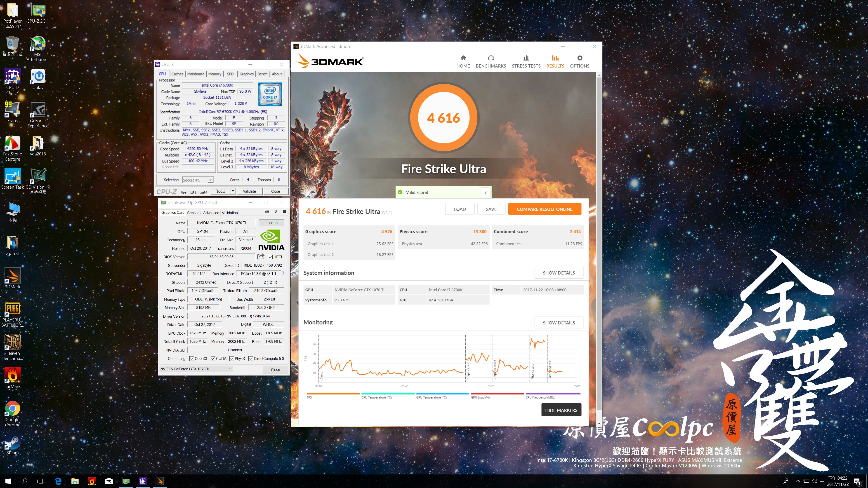
Task: Open PUBG desktop shortcut
Action: click(12, 314)
